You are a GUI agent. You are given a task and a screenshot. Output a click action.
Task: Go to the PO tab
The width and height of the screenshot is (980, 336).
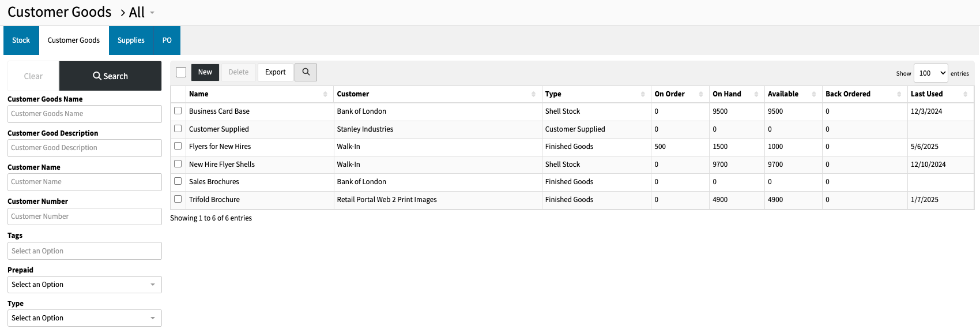click(167, 40)
